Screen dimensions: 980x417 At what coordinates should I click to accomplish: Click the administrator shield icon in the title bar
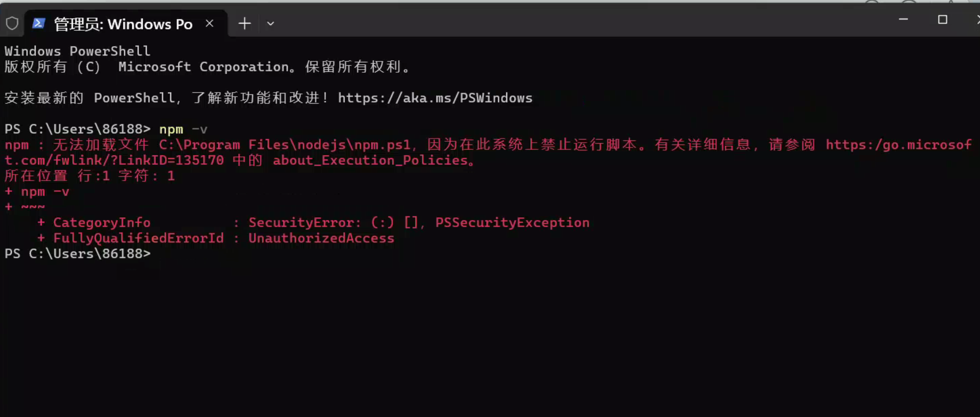[12, 23]
